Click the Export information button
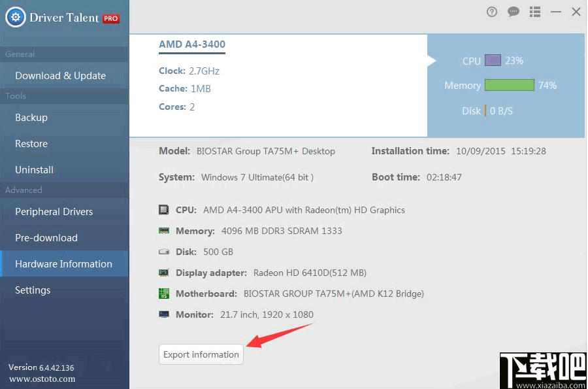 coord(201,354)
